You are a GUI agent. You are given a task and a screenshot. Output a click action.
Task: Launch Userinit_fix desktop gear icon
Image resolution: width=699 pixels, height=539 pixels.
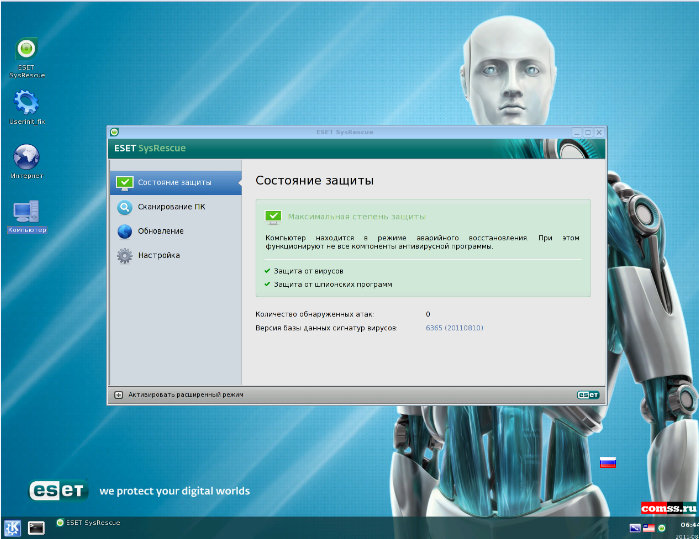(x=26, y=107)
